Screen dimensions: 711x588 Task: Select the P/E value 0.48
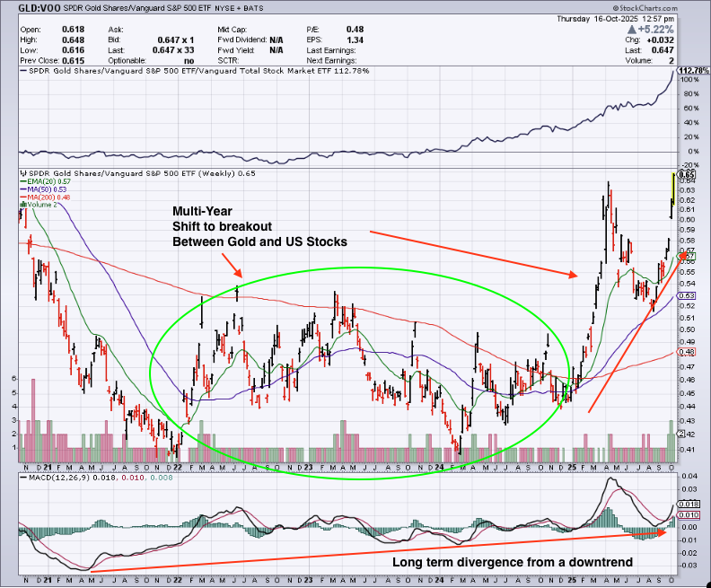coord(355,30)
